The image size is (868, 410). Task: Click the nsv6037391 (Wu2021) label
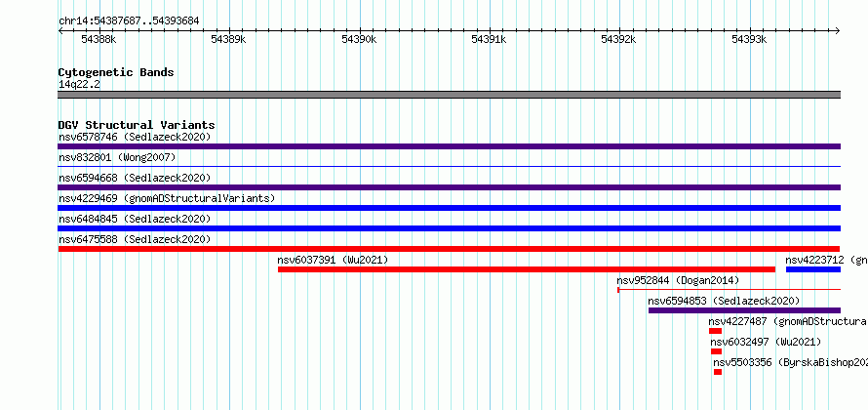pos(333,260)
